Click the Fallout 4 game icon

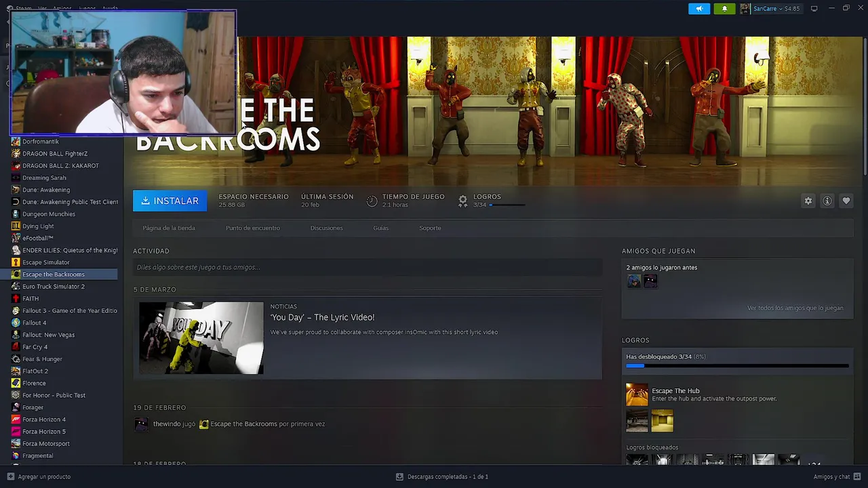click(16, 323)
